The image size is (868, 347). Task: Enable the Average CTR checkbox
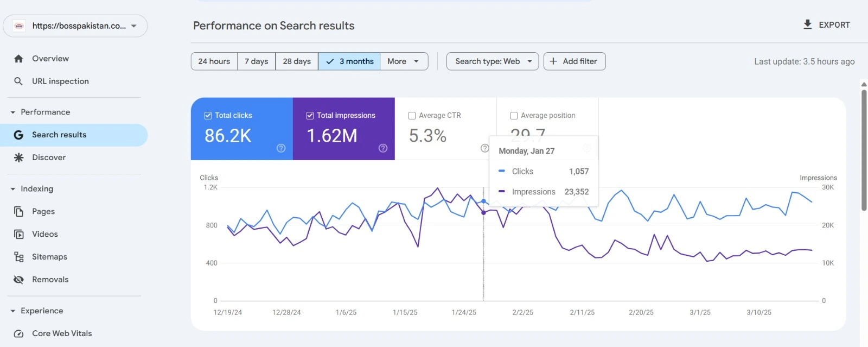pyautogui.click(x=412, y=116)
